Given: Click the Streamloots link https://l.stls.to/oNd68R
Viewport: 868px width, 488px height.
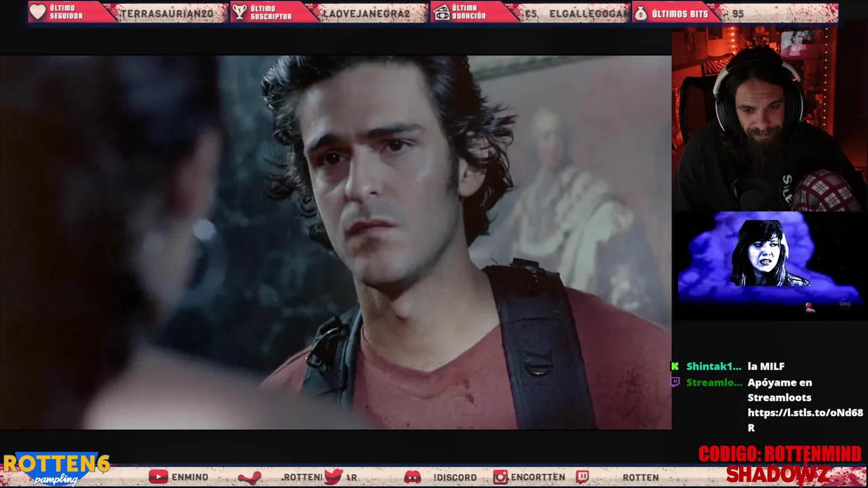Looking at the screenshot, I should click(x=805, y=420).
